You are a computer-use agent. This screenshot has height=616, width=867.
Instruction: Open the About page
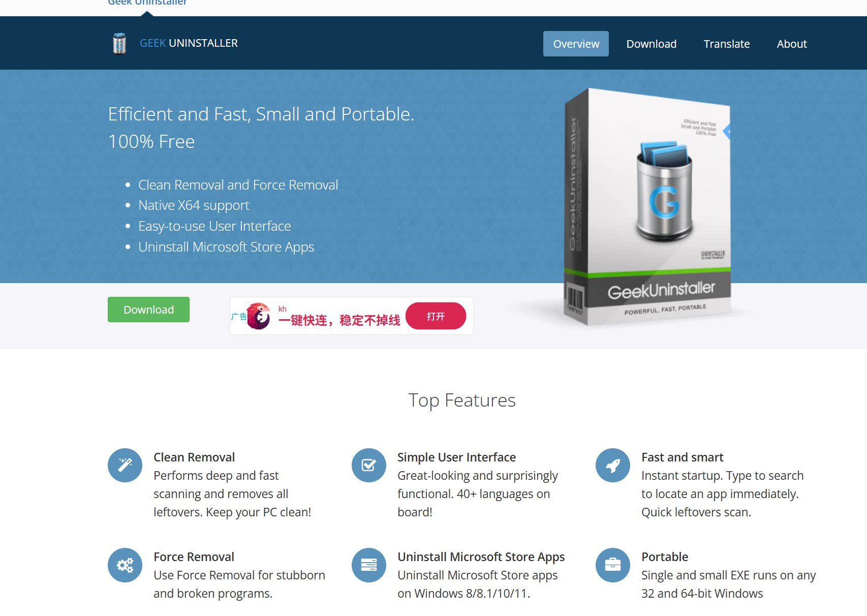[791, 44]
